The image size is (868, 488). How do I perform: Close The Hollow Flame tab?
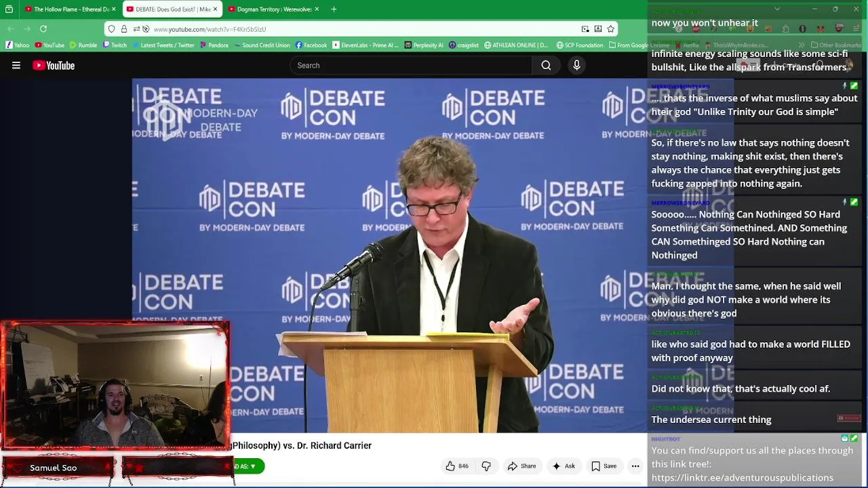pos(113,9)
